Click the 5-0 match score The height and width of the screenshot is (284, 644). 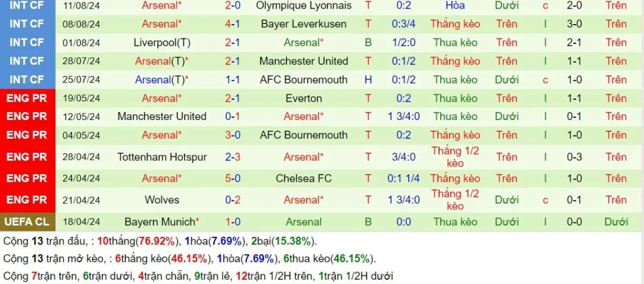(233, 178)
